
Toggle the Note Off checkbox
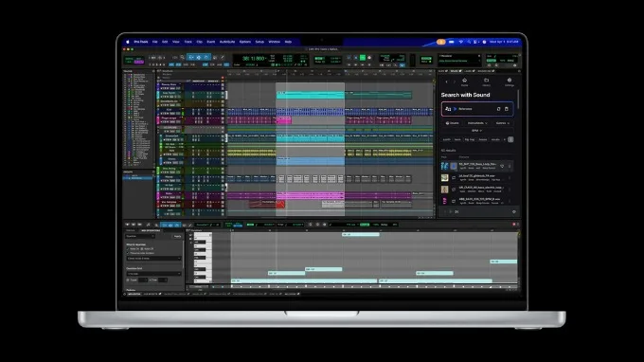pos(142,249)
